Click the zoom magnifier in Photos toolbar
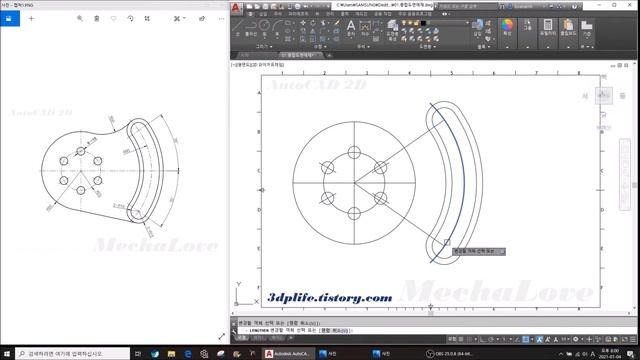 tap(80, 18)
